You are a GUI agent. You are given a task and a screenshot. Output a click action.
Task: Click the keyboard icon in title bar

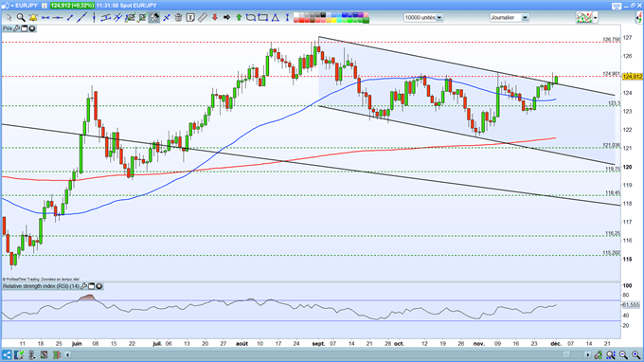(617, 6)
